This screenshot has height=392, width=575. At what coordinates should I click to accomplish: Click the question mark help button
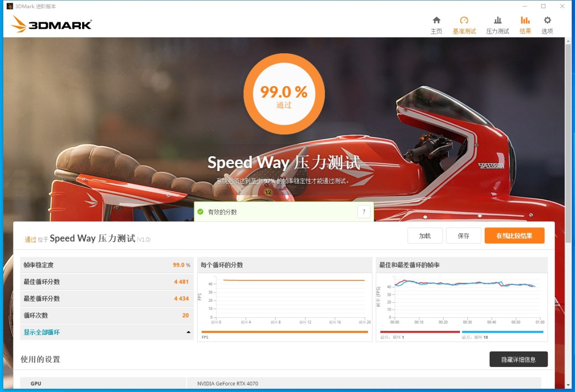point(364,211)
